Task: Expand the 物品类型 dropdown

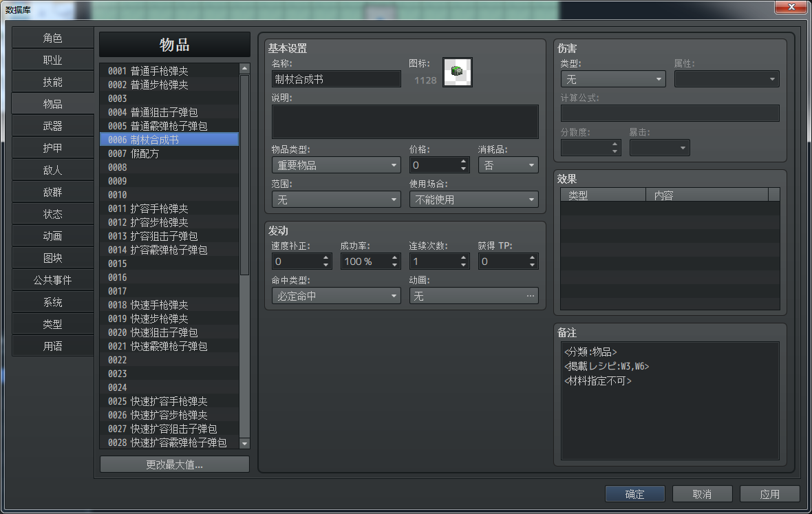Action: pyautogui.click(x=336, y=165)
